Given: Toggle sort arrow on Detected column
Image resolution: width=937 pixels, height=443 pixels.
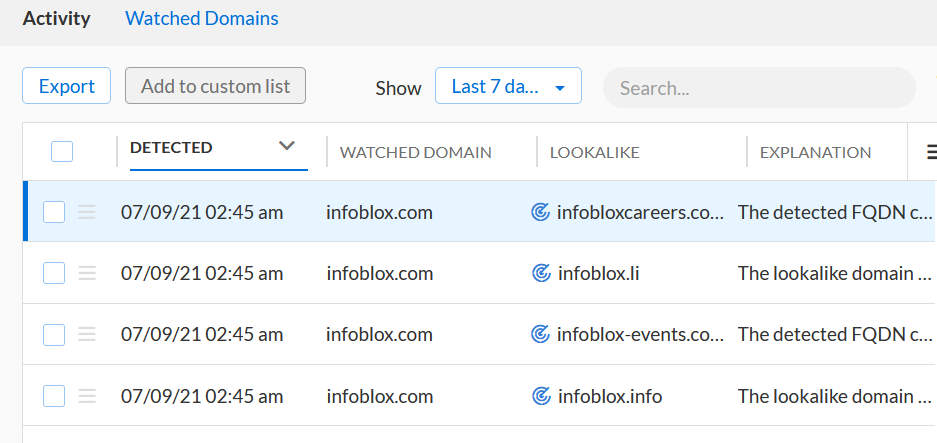Looking at the screenshot, I should pos(287,147).
